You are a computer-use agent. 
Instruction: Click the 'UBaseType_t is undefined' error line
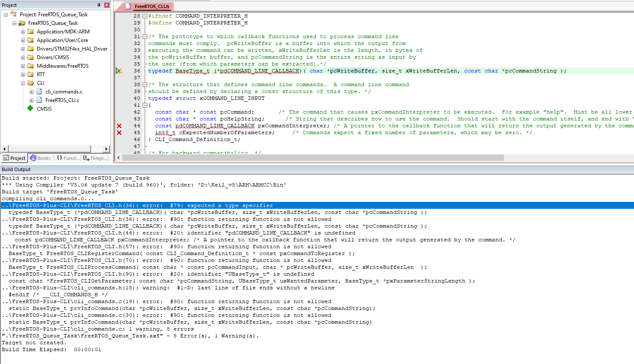click(x=158, y=274)
